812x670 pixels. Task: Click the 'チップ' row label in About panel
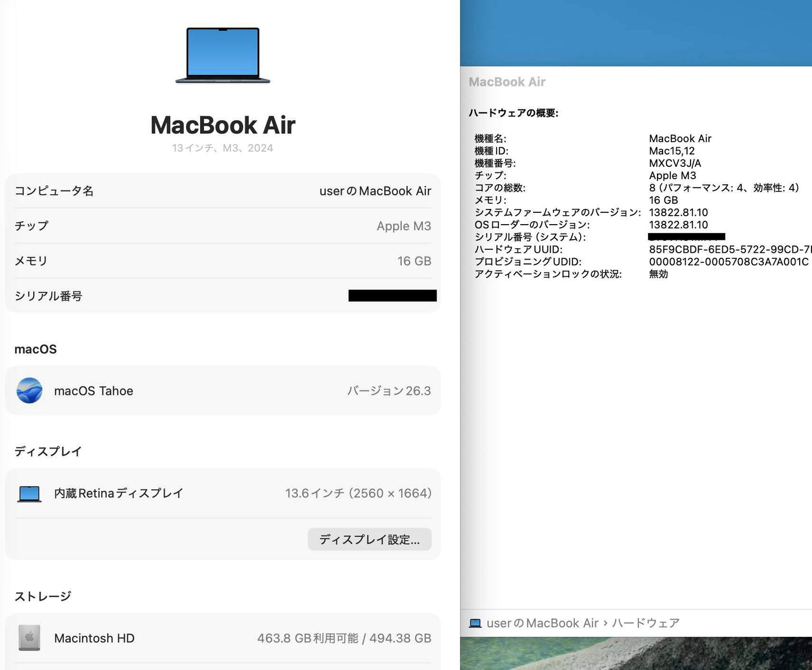coord(31,226)
